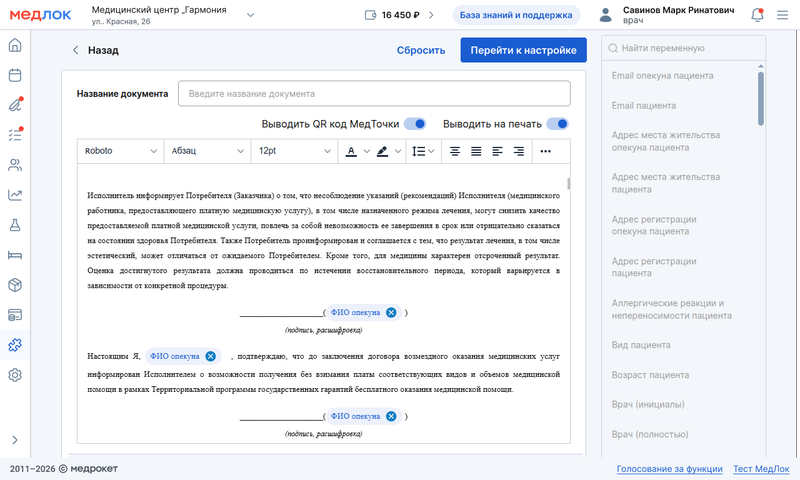The height and width of the screenshot is (480, 800).
Task: Open the line spacing dropdown arrow
Action: pos(432,151)
